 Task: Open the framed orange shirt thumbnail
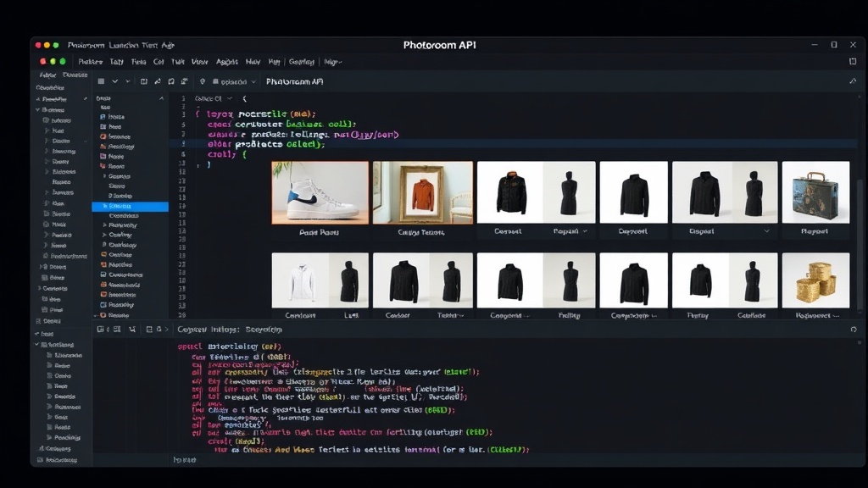pyautogui.click(x=423, y=192)
